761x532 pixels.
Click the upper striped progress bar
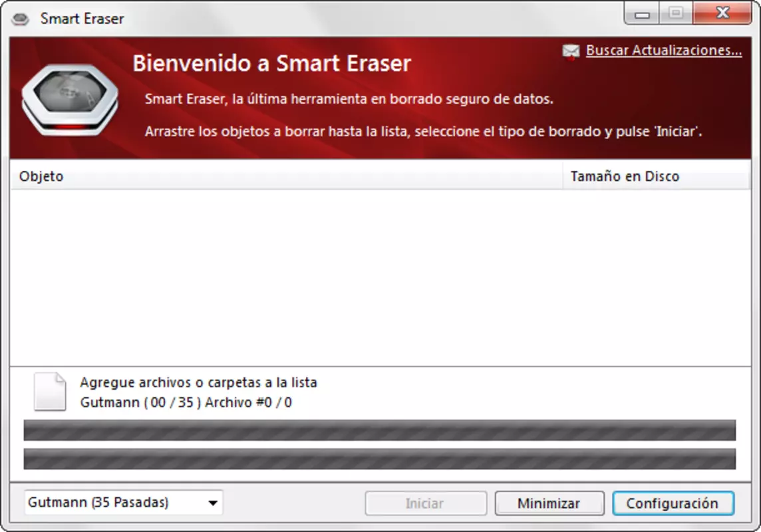(380, 430)
